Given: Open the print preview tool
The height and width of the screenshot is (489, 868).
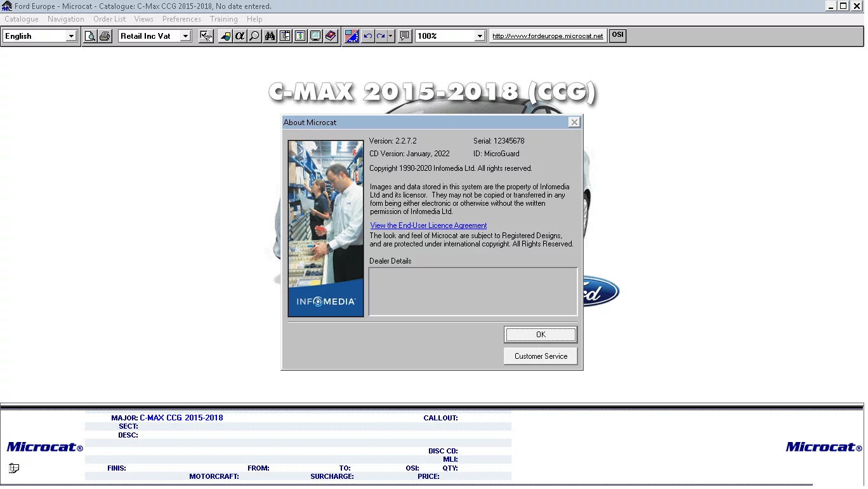Looking at the screenshot, I should [x=89, y=36].
